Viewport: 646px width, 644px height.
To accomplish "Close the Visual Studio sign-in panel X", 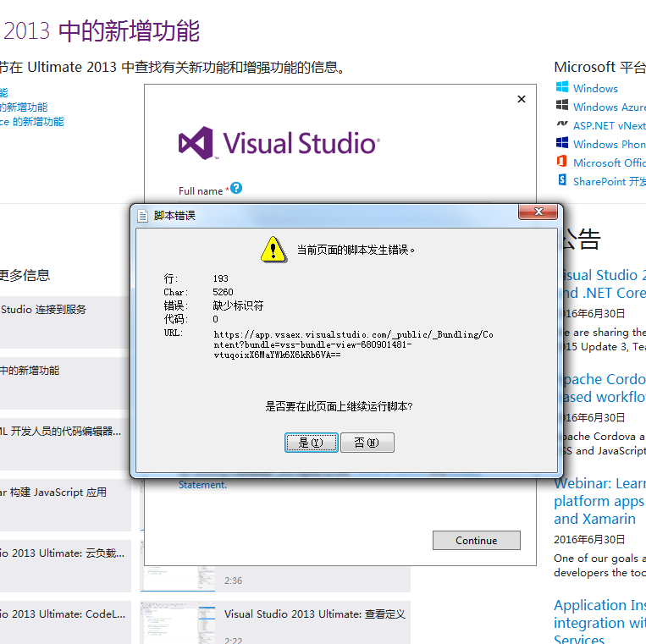I will click(x=522, y=99).
